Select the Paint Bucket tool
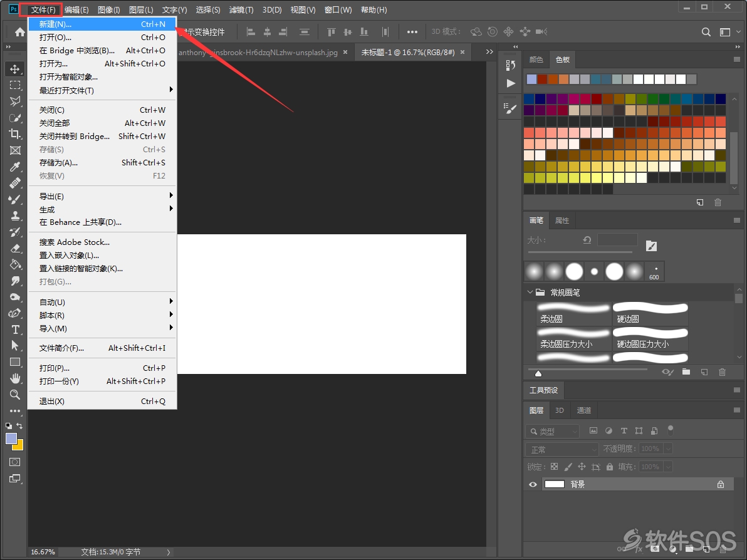 (x=15, y=264)
